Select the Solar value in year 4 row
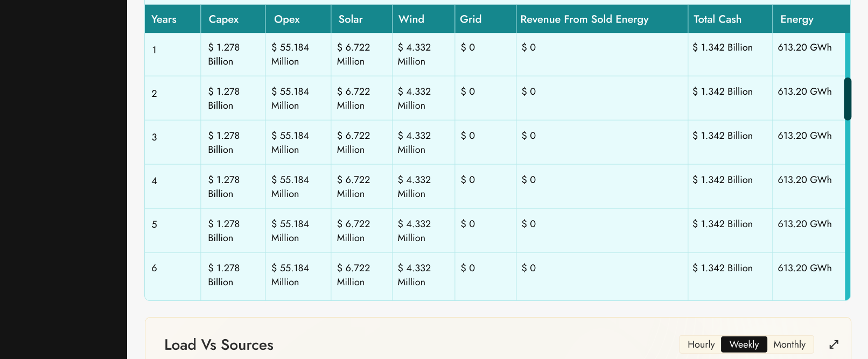 point(353,187)
